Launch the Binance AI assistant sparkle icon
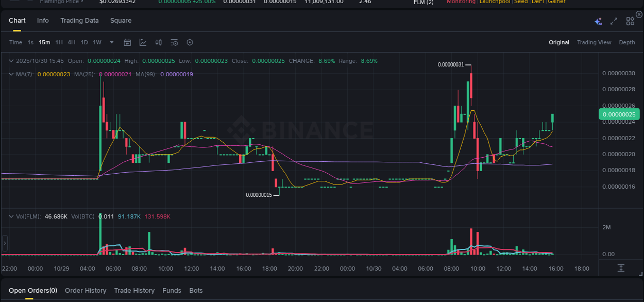This screenshot has height=302, width=644. (598, 21)
